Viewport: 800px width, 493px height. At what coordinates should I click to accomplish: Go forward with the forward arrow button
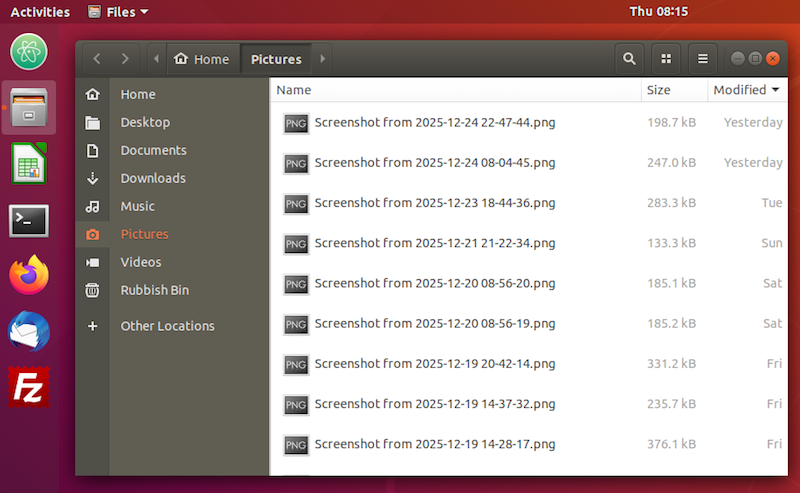point(124,59)
